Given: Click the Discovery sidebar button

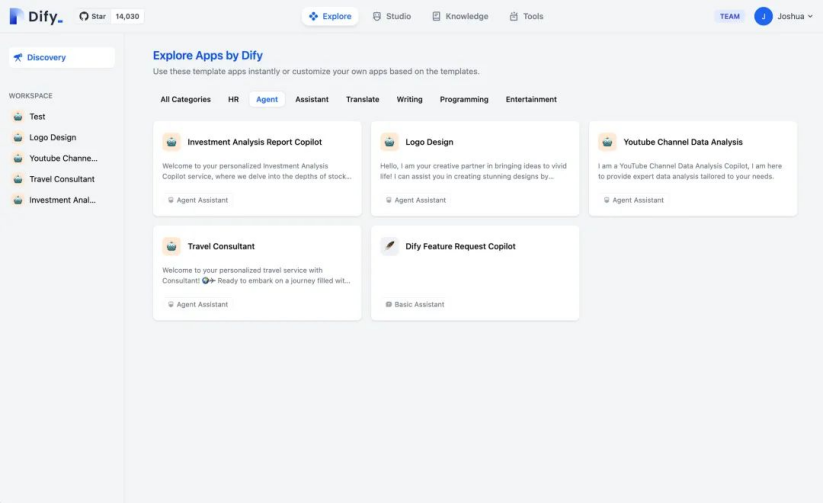Looking at the screenshot, I should (x=62, y=58).
